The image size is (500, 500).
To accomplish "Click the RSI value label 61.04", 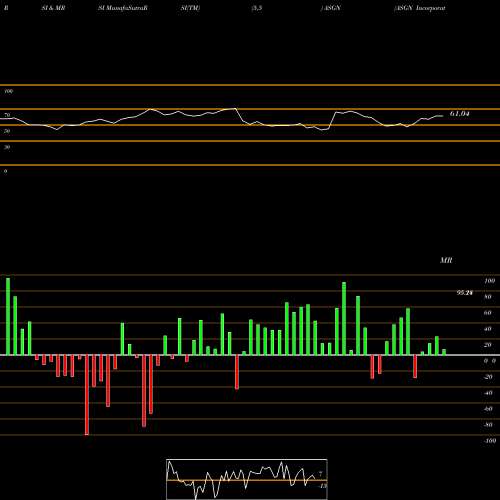I will click(x=460, y=114).
